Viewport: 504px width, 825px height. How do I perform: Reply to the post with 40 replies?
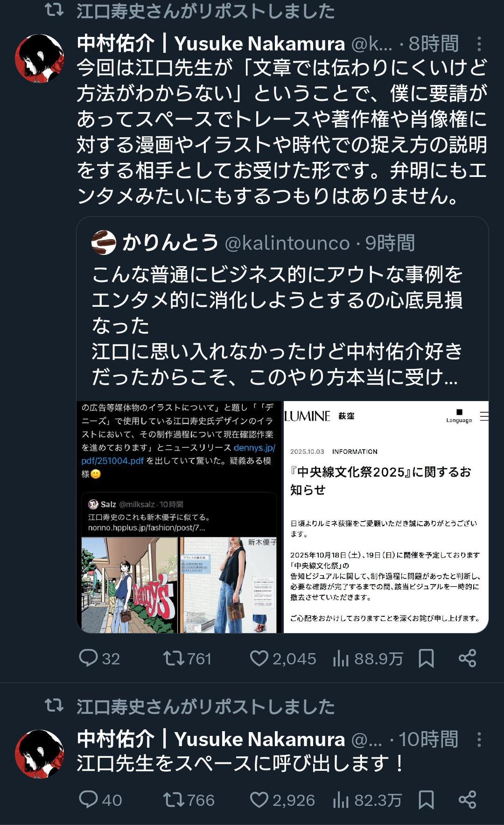pos(88,800)
